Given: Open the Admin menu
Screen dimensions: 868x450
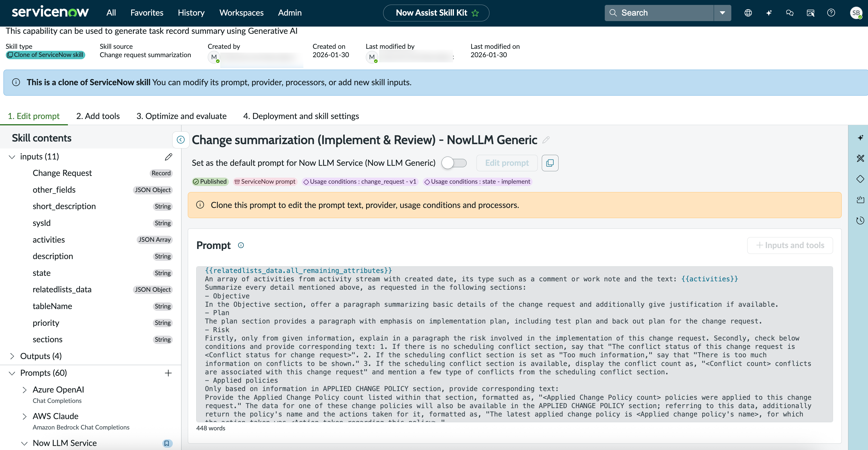Looking at the screenshot, I should tap(290, 13).
